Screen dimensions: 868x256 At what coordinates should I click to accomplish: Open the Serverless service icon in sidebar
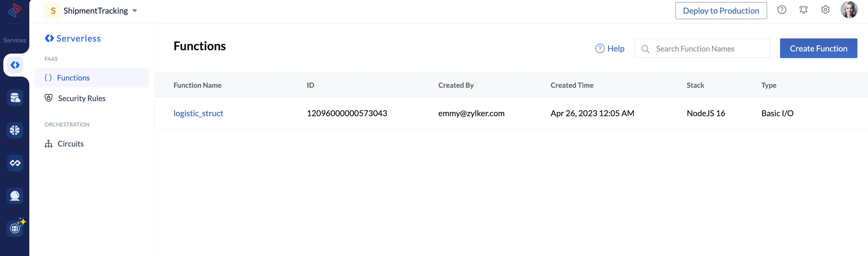[x=15, y=65]
